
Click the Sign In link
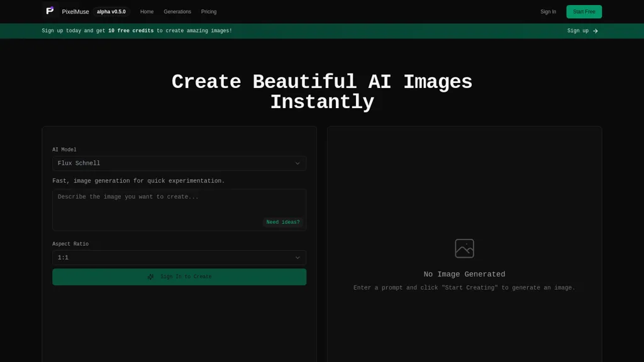(548, 12)
